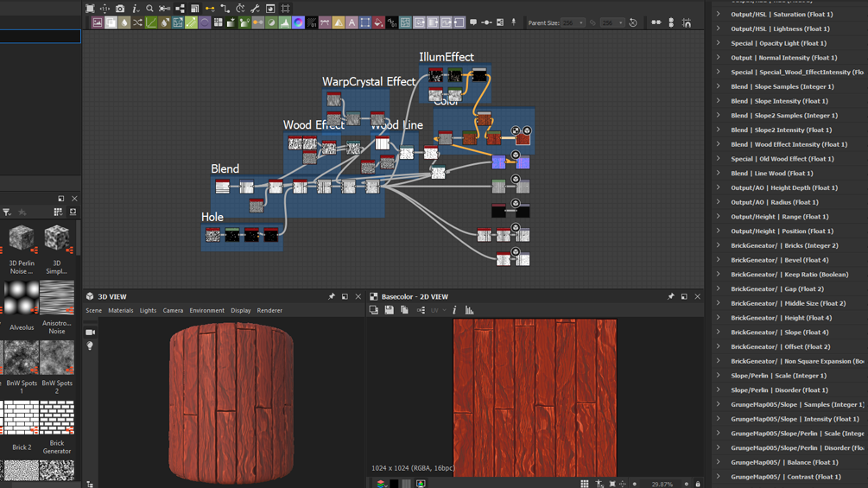Click the camera snapshot icon in graph toolbar

pos(120,9)
